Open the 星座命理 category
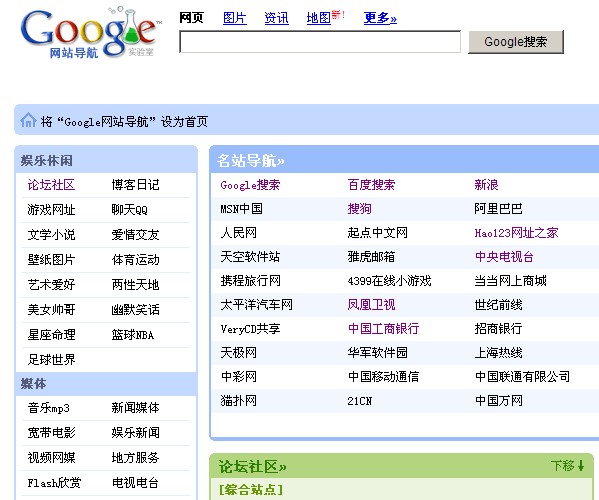Screen dimensions: 599x500 51,335
